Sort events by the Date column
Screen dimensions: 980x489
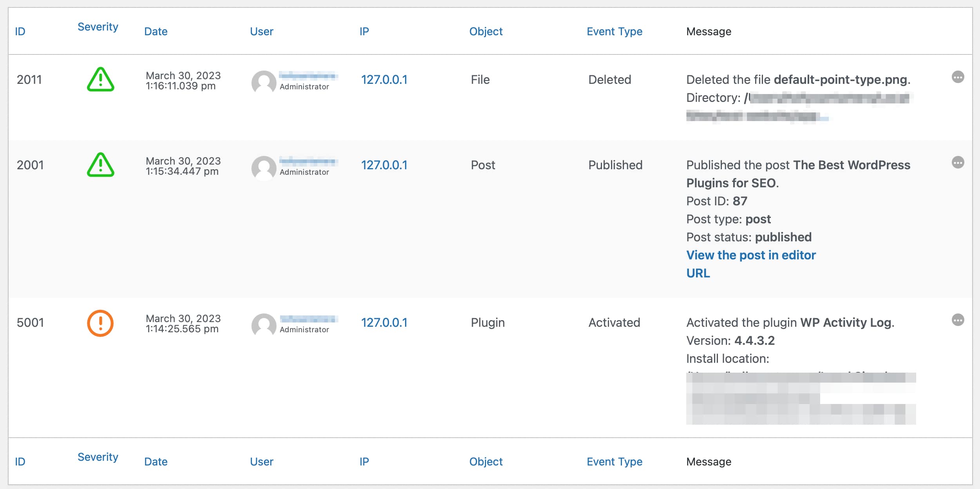tap(155, 31)
